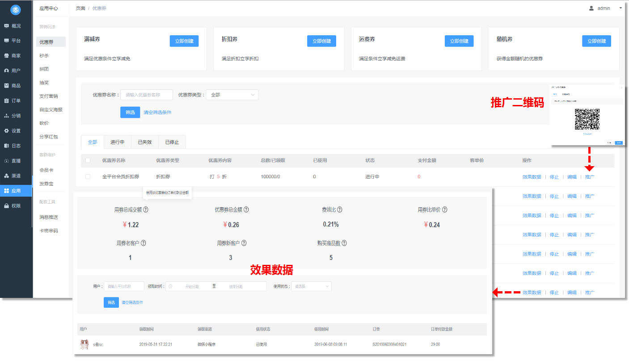Click 立即创建 for 随机券
This screenshot has height=364, width=629.
point(596,41)
